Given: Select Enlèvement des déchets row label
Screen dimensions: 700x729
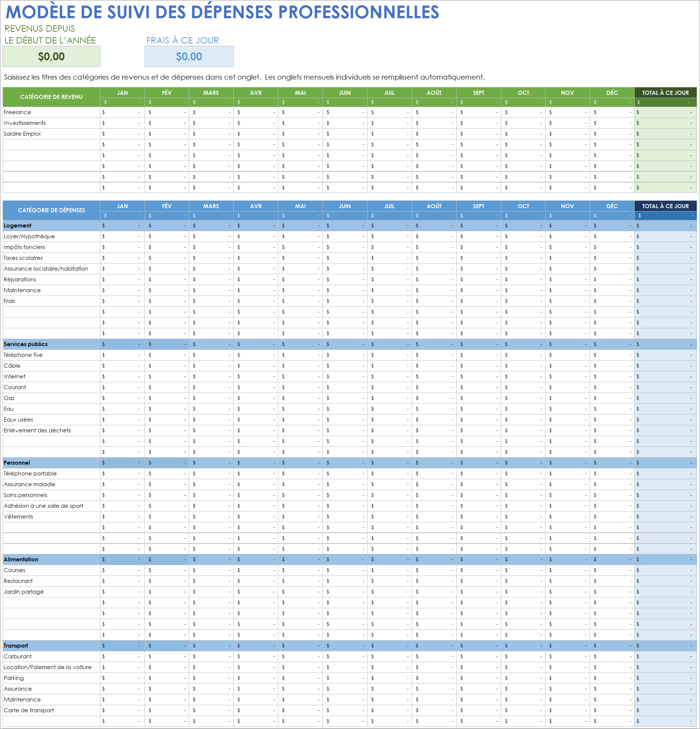Looking at the screenshot, I should [37, 431].
